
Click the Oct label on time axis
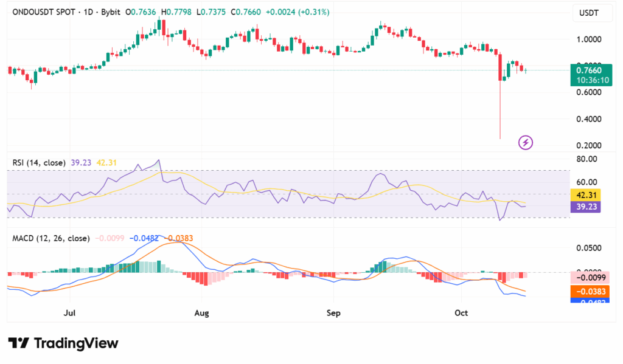[461, 313]
